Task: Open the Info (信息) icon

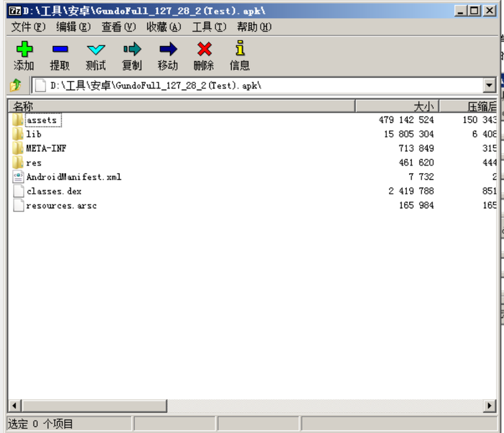Action: 240,48
